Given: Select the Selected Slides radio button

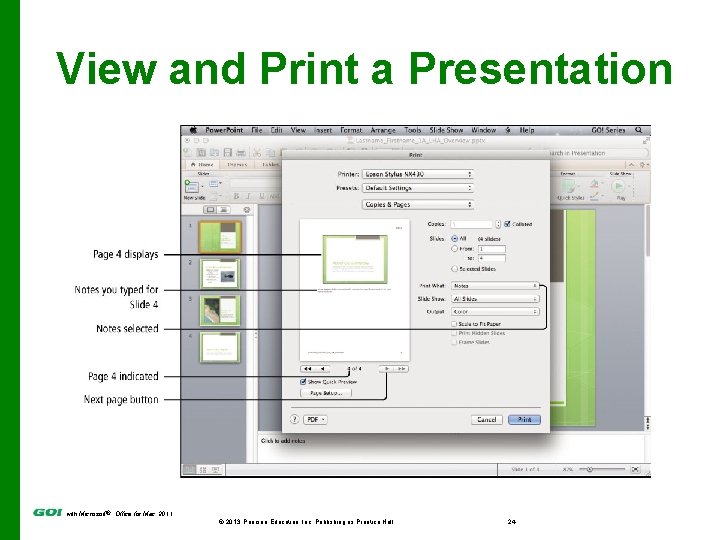Looking at the screenshot, I should [x=455, y=269].
